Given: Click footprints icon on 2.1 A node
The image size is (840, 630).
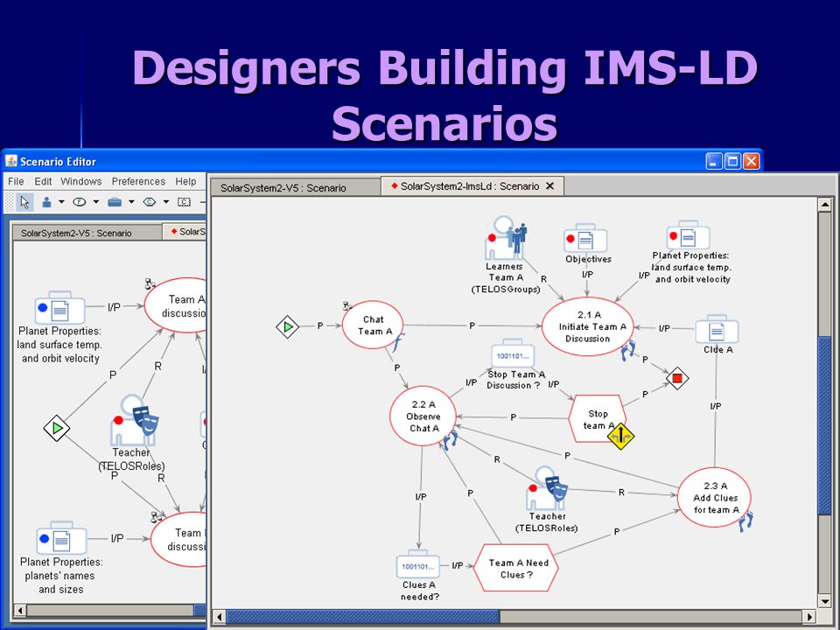Looking at the screenshot, I should (x=628, y=350).
